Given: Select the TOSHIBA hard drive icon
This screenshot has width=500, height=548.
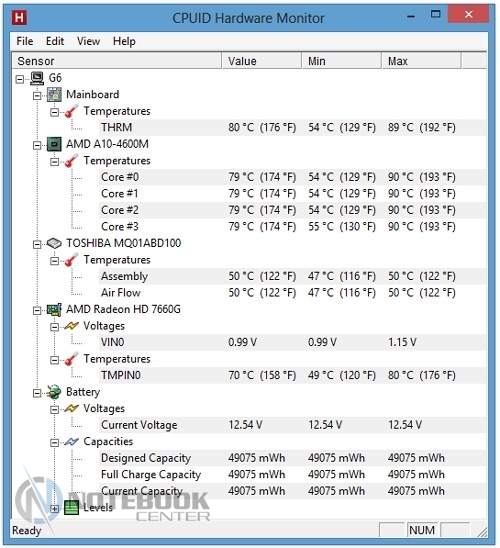Looking at the screenshot, I should [x=54, y=243].
